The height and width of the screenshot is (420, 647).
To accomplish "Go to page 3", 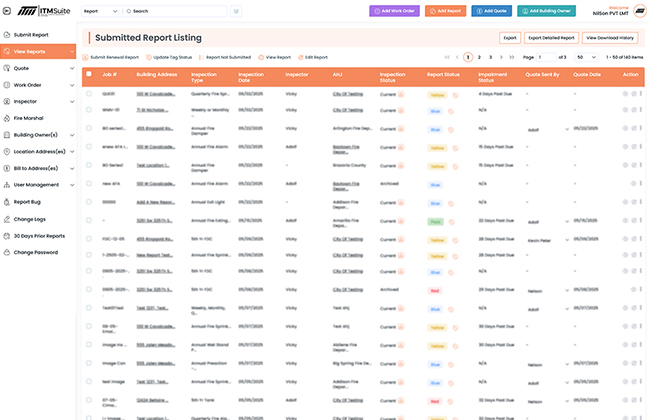I will pos(490,57).
